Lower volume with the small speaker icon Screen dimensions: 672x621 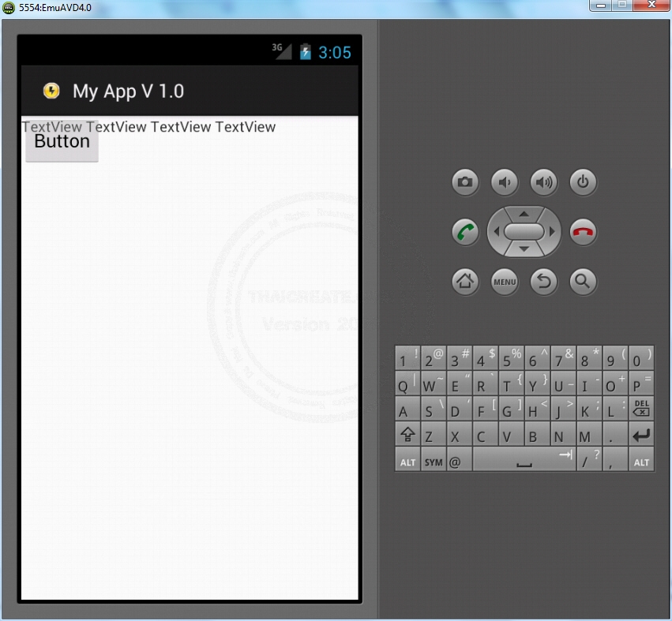click(504, 182)
